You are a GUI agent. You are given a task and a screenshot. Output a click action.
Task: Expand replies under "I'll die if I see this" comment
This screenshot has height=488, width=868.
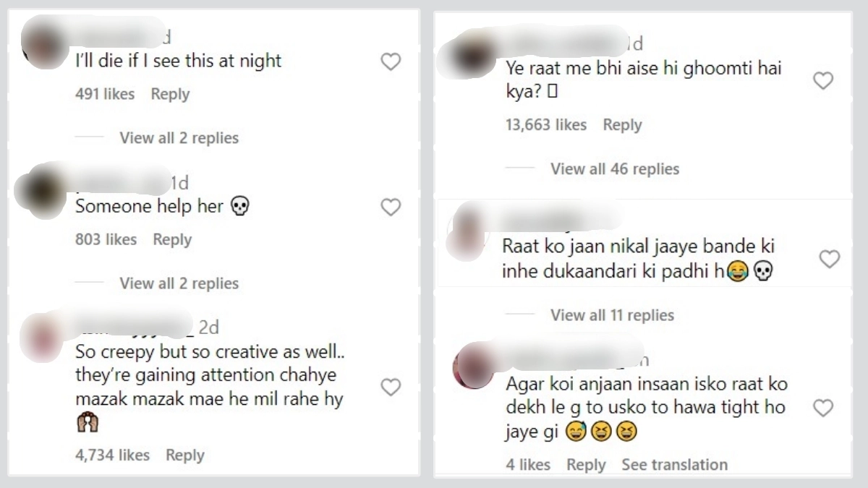(x=179, y=137)
